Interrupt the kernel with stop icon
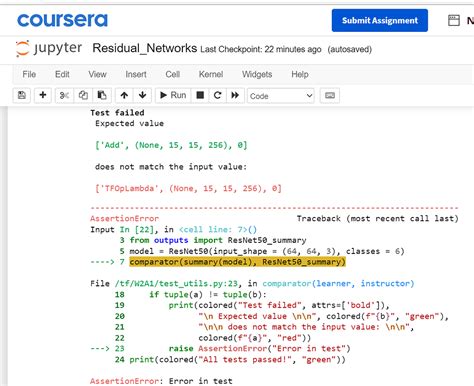The image size is (474, 386). click(x=200, y=95)
